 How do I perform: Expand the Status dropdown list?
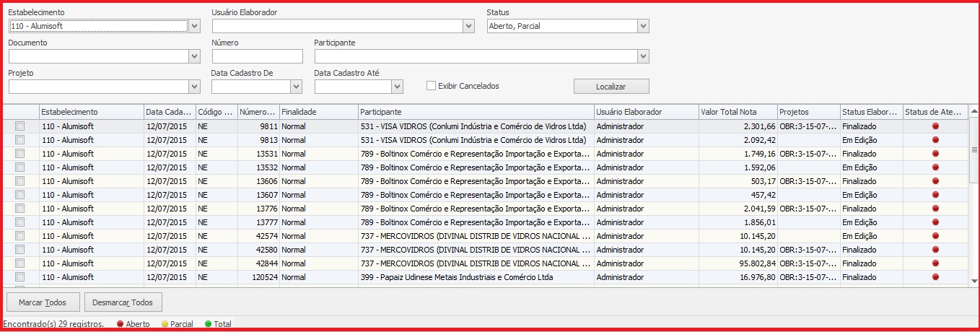[x=643, y=26]
